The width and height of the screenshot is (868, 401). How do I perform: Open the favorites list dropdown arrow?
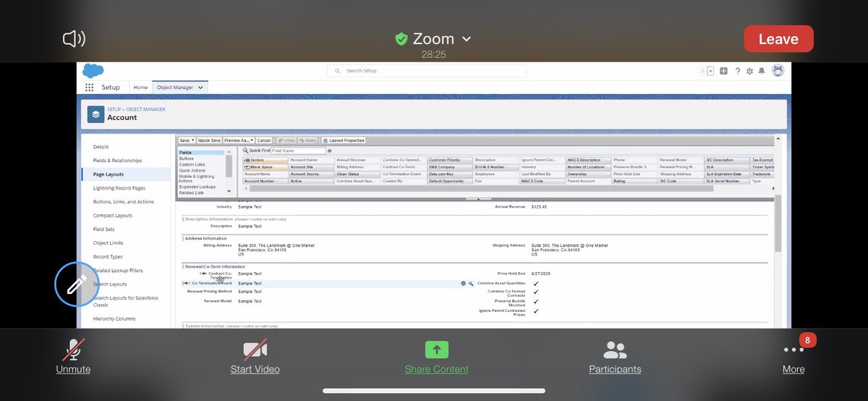pos(710,71)
